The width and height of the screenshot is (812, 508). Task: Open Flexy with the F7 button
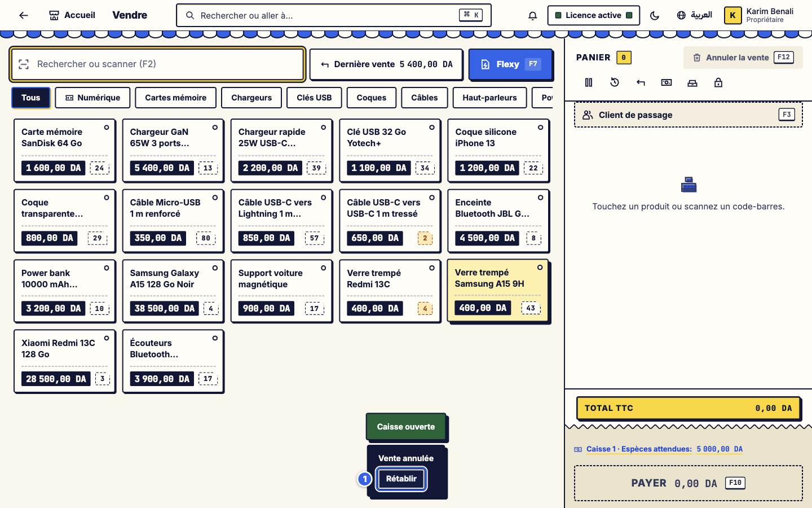510,64
